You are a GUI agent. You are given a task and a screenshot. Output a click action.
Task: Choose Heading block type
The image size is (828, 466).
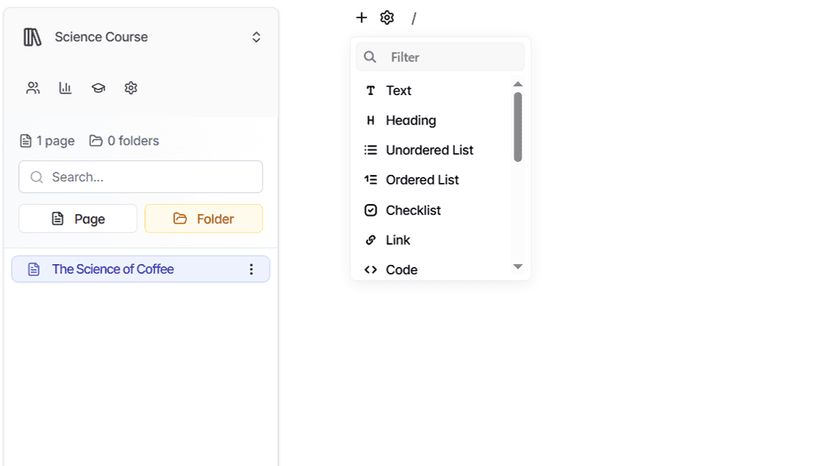tap(410, 121)
